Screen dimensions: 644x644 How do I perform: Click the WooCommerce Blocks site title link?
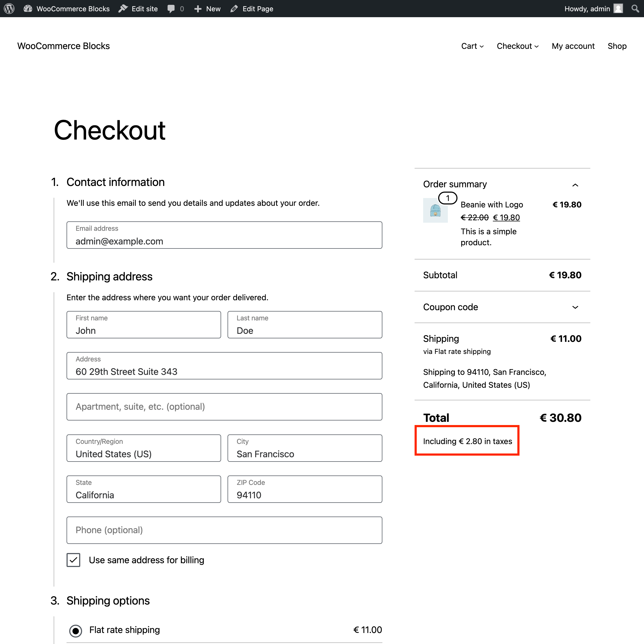(63, 46)
